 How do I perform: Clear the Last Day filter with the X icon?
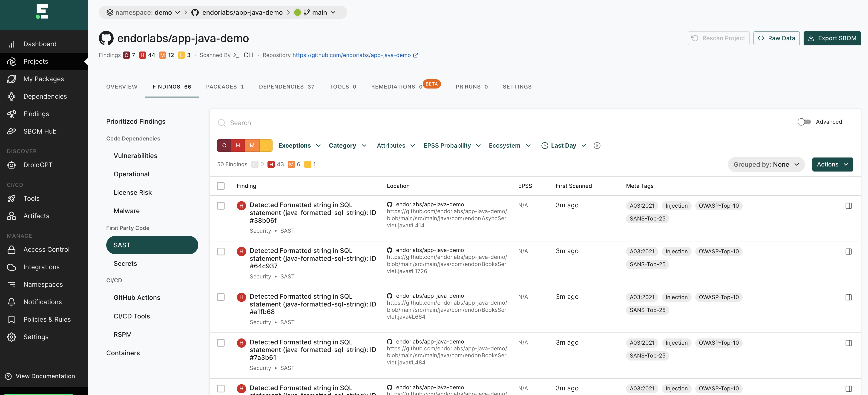[597, 146]
